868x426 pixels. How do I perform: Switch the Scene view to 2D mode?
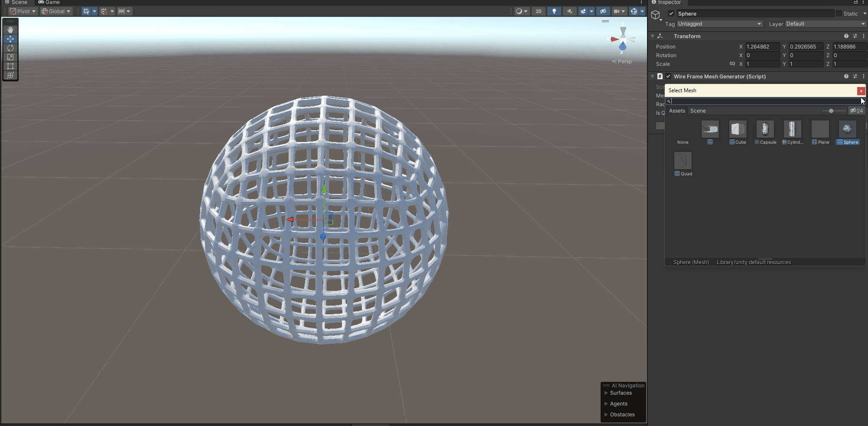click(x=538, y=11)
